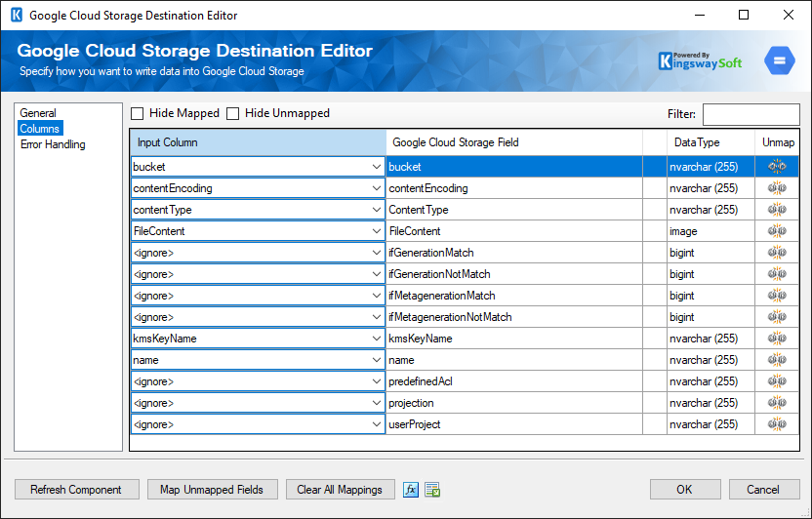This screenshot has width=812, height=519.
Task: Select the Columns page
Action: tap(40, 129)
